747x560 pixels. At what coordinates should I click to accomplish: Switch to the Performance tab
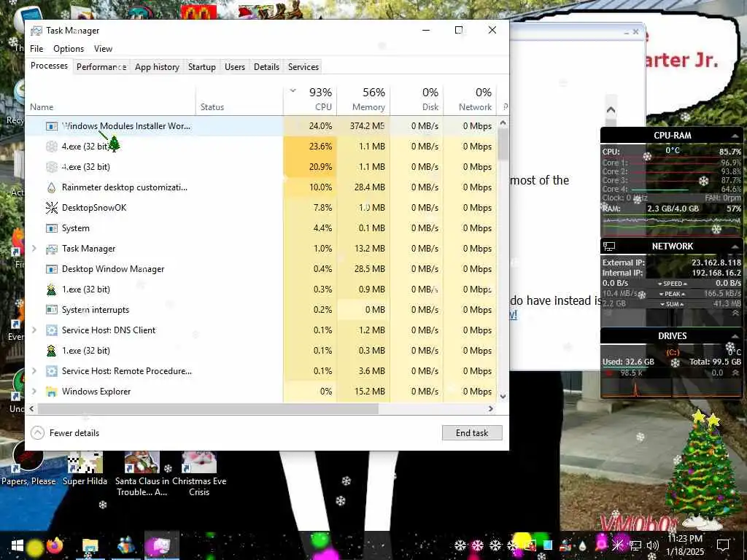click(x=101, y=66)
